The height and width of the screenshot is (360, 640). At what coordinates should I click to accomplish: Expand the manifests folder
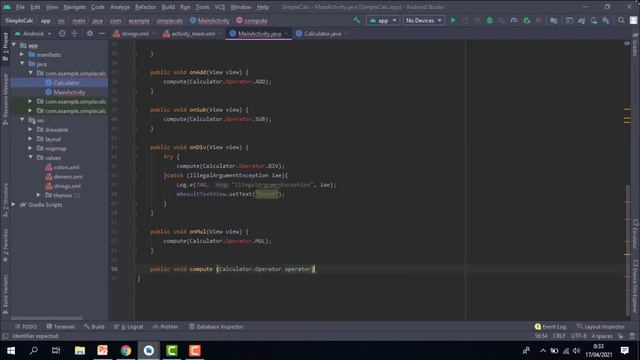[x=22, y=54]
